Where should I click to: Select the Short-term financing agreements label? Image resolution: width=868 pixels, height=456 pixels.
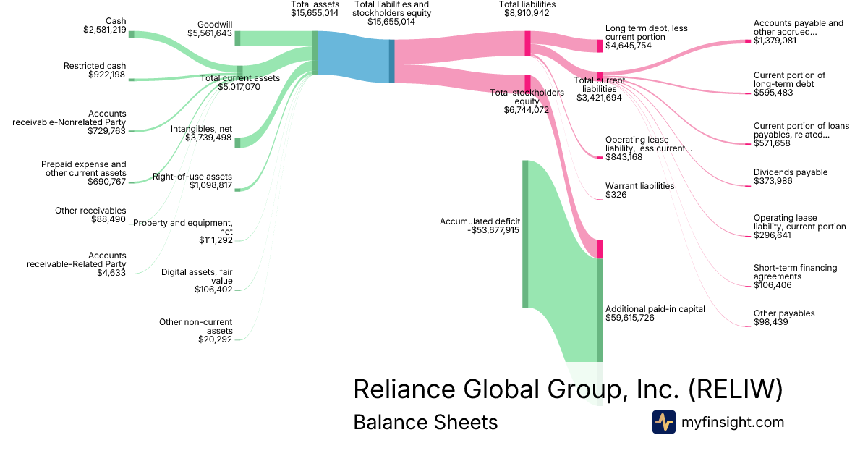pyautogui.click(x=795, y=276)
